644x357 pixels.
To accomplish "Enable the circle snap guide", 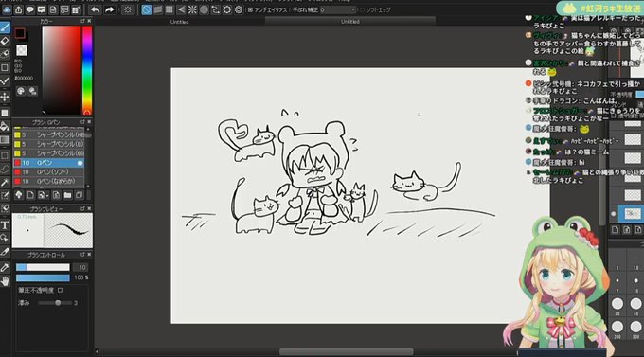I will 204,9.
